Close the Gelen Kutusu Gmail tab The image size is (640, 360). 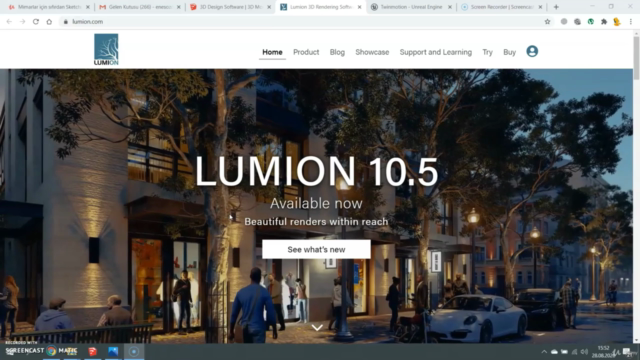coord(178,7)
